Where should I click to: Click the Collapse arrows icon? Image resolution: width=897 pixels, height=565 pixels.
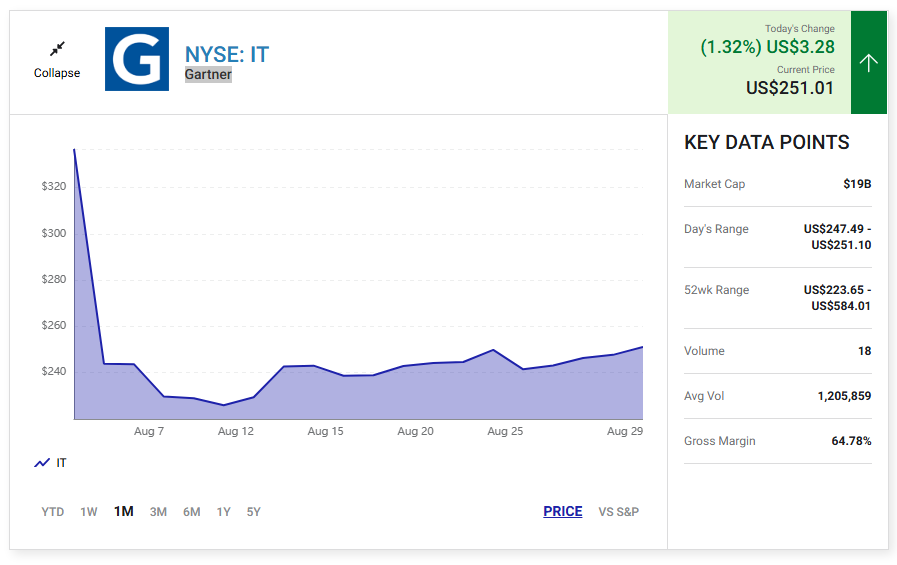click(57, 49)
